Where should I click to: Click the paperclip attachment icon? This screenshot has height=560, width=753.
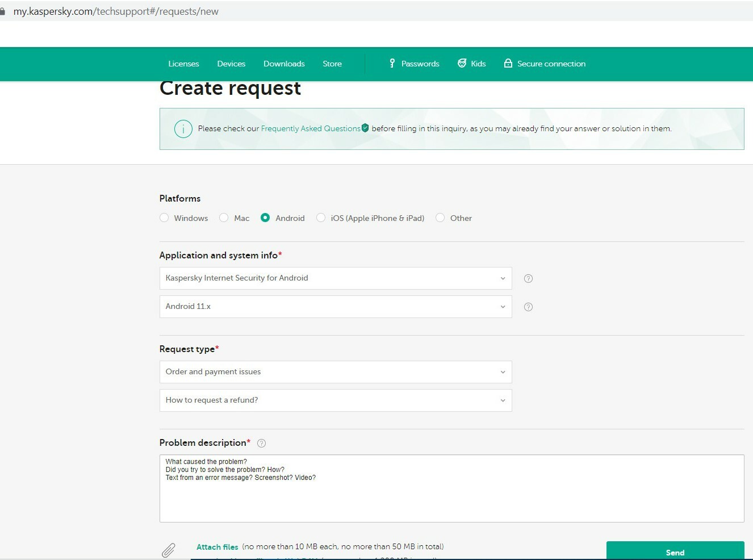click(169, 550)
